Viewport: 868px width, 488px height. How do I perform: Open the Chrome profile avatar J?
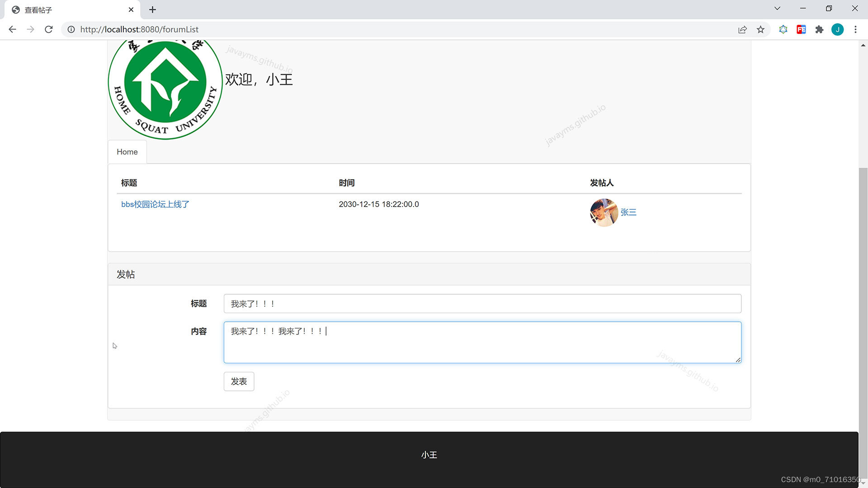click(837, 29)
